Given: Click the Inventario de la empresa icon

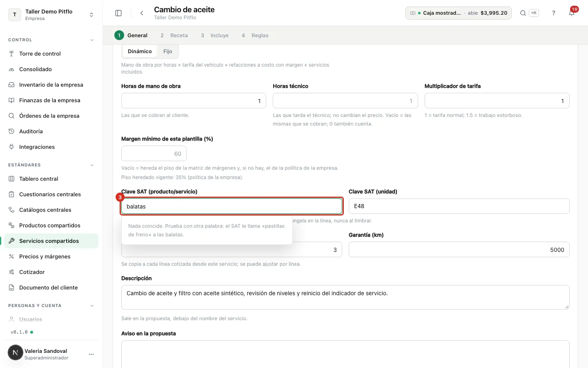Looking at the screenshot, I should point(11,85).
